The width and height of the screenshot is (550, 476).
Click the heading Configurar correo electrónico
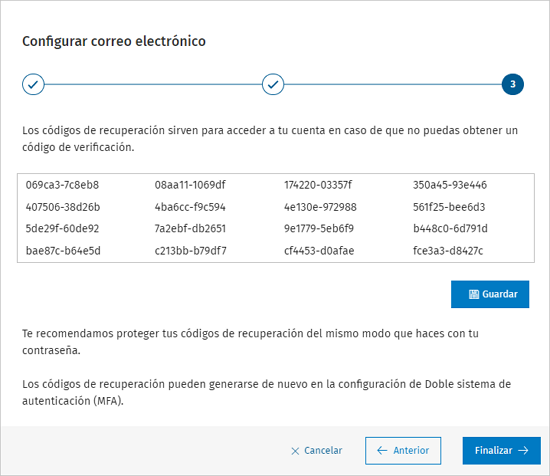click(114, 41)
